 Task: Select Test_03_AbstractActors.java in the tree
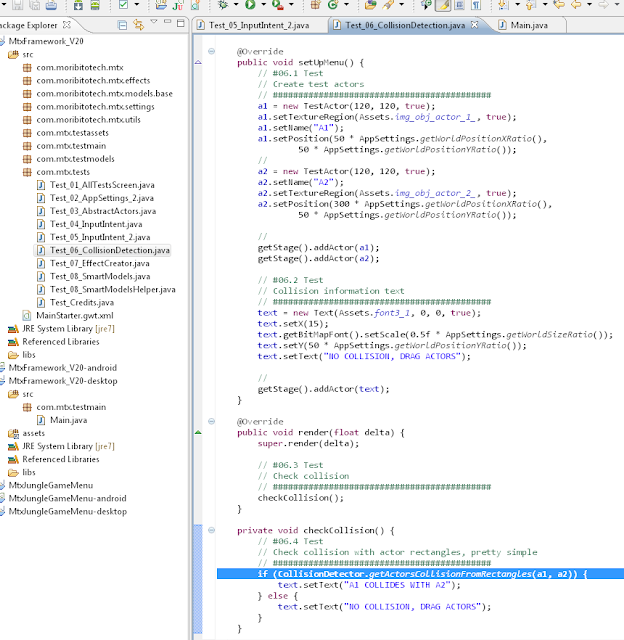coord(103,211)
